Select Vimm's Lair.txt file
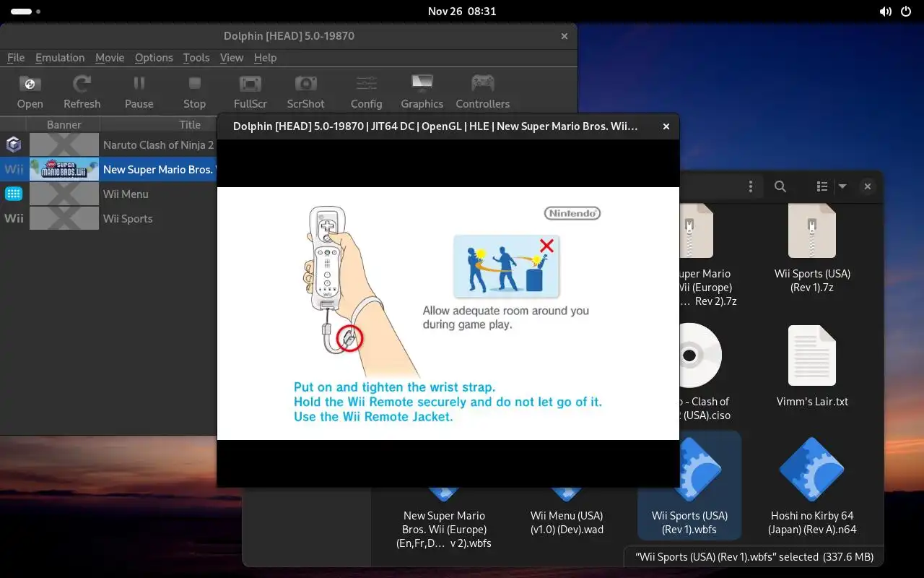This screenshot has width=924, height=578. pos(812,366)
